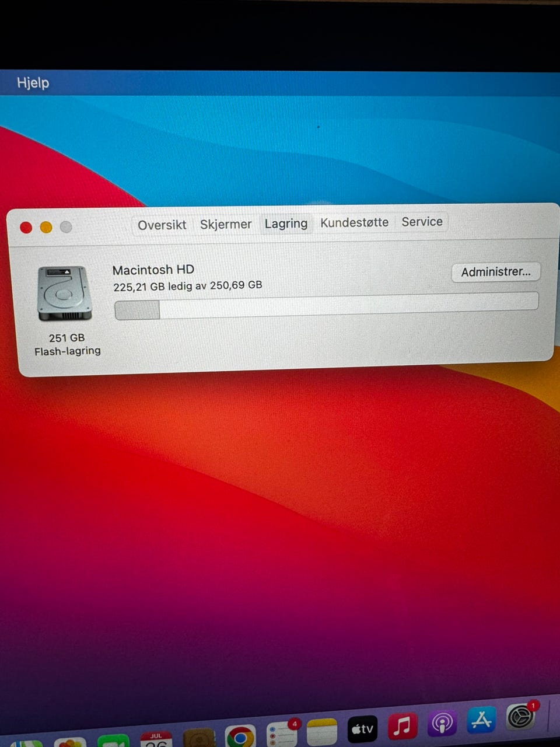Launch the Notes app from the Dock
Screen dimensions: 560x747
point(322,732)
